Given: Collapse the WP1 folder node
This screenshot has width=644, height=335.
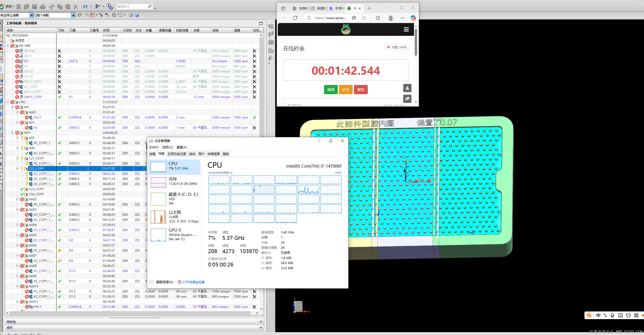Looking at the screenshot, I should click(x=13, y=133).
